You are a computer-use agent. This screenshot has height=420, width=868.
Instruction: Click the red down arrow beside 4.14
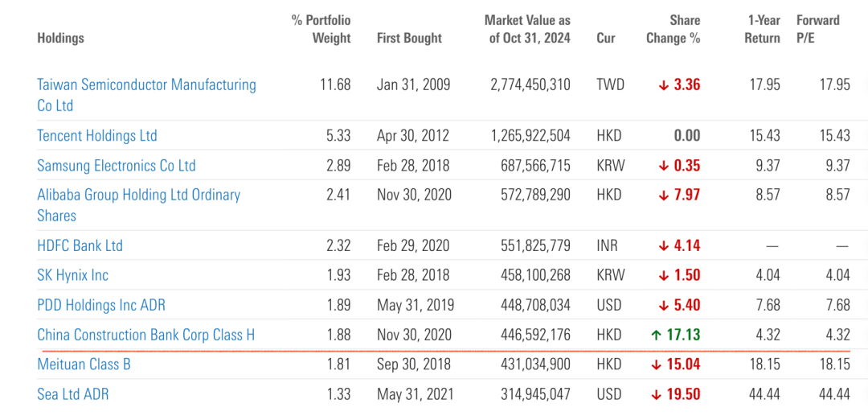tap(663, 245)
